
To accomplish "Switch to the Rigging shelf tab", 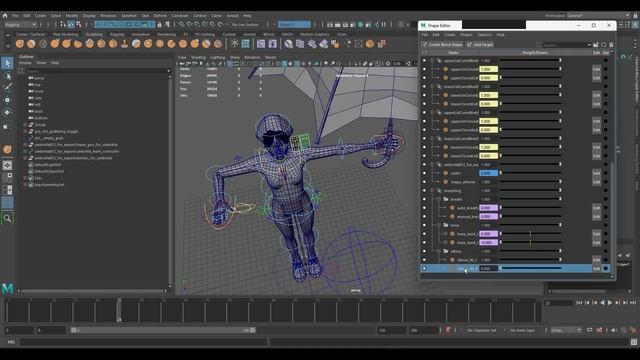I will (x=117, y=35).
